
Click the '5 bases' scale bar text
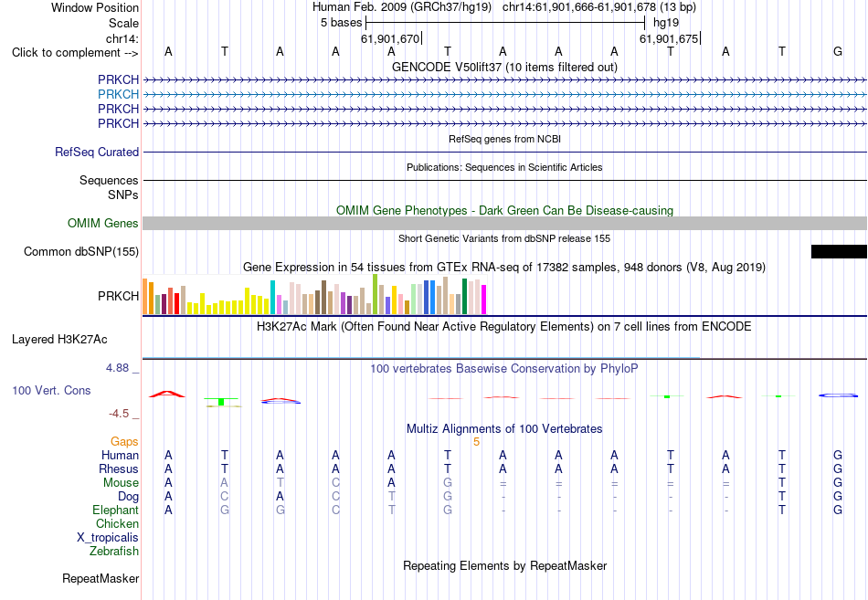341,23
